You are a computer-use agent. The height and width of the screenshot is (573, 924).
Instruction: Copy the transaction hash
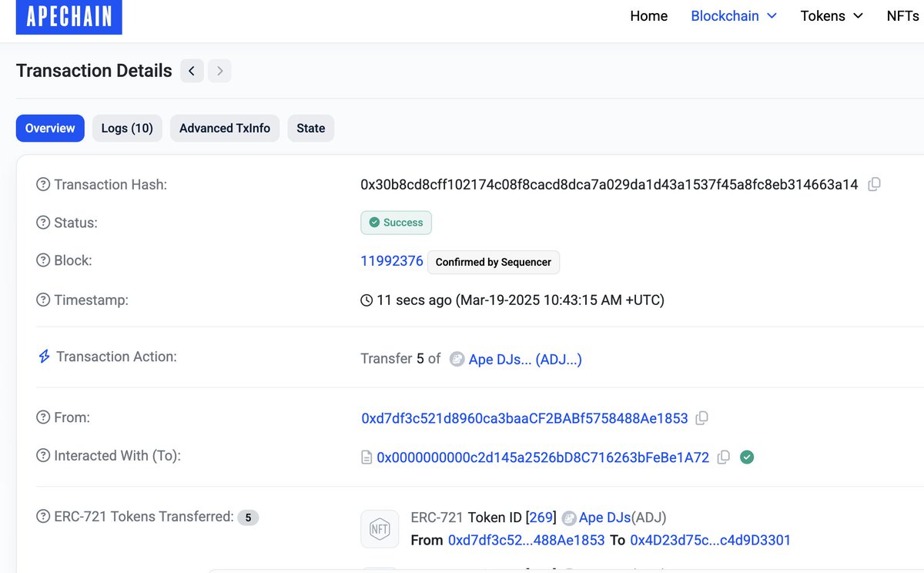tap(874, 184)
